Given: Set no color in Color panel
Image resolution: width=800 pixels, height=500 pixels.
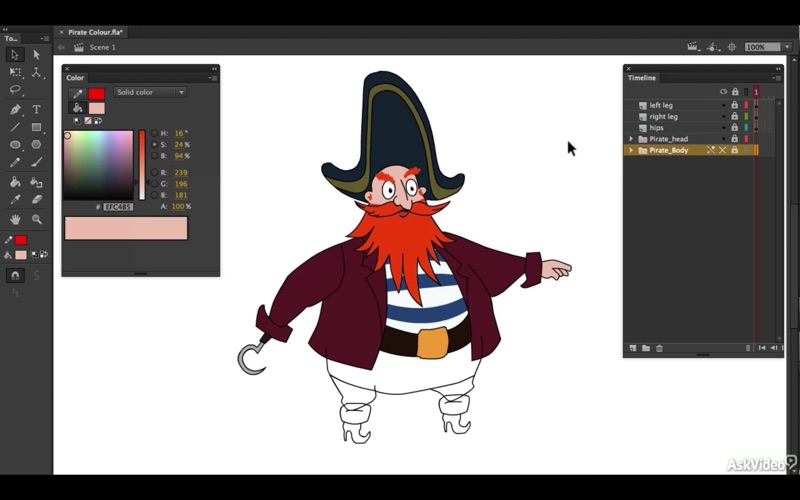Looking at the screenshot, I should click(x=88, y=121).
